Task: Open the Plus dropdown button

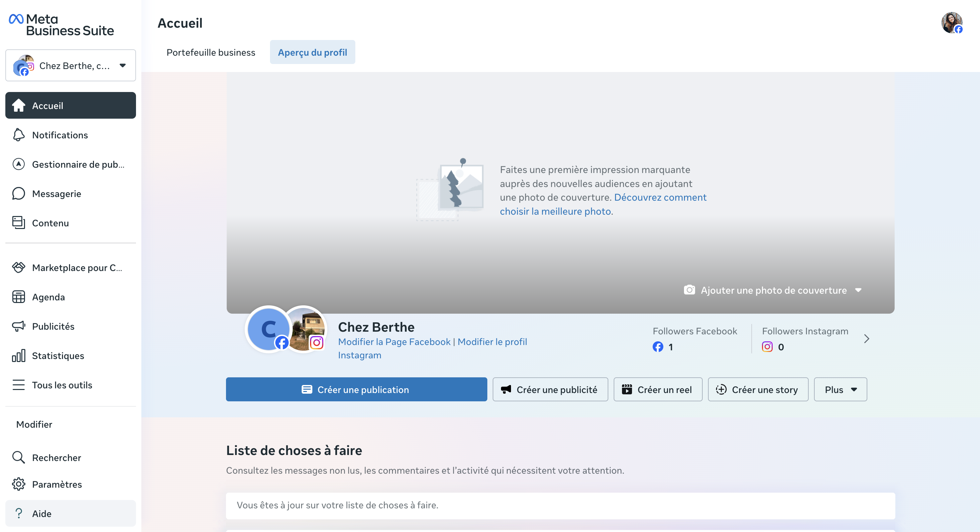Action: [x=840, y=390]
